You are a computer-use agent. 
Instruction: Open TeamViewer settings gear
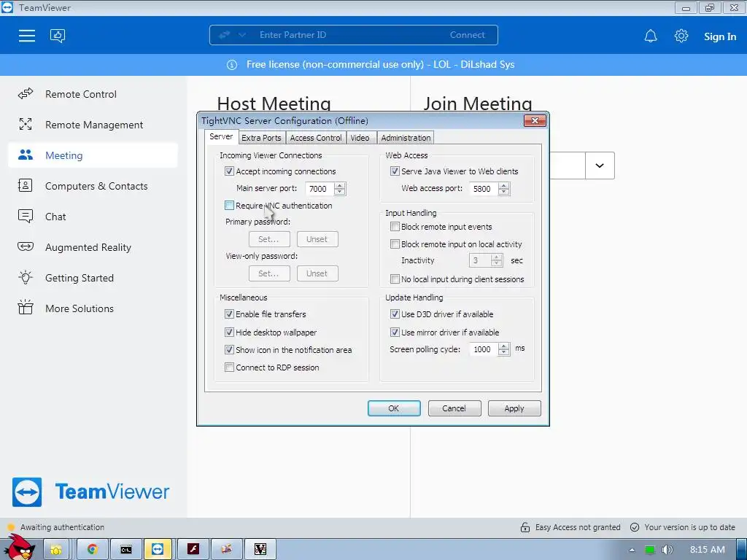[x=681, y=36]
